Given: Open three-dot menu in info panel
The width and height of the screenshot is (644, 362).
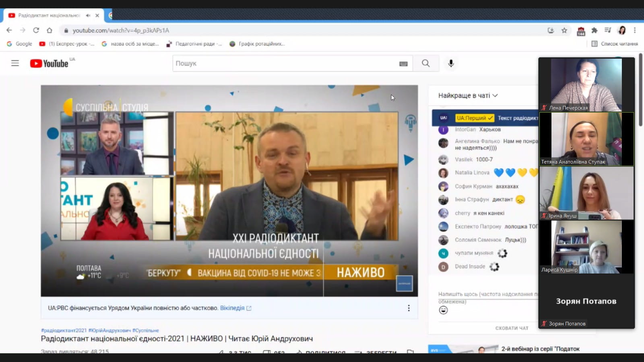Looking at the screenshot, I should point(409,308).
